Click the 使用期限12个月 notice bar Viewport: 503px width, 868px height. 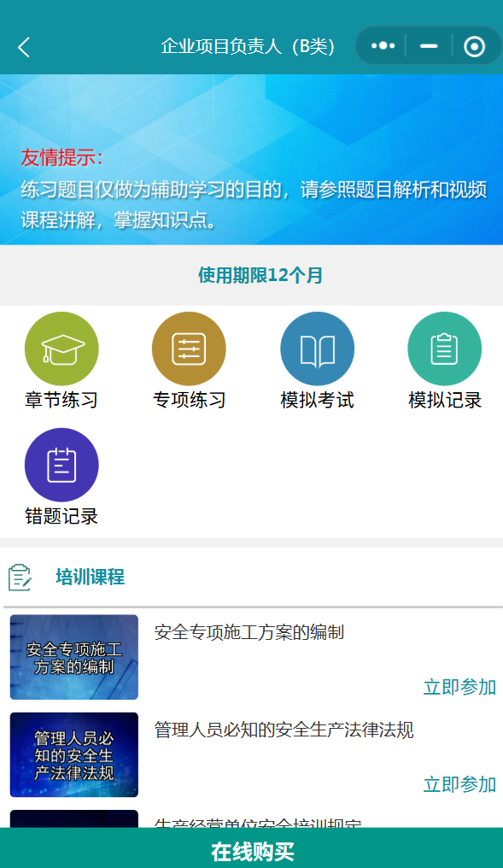pyautogui.click(x=251, y=275)
